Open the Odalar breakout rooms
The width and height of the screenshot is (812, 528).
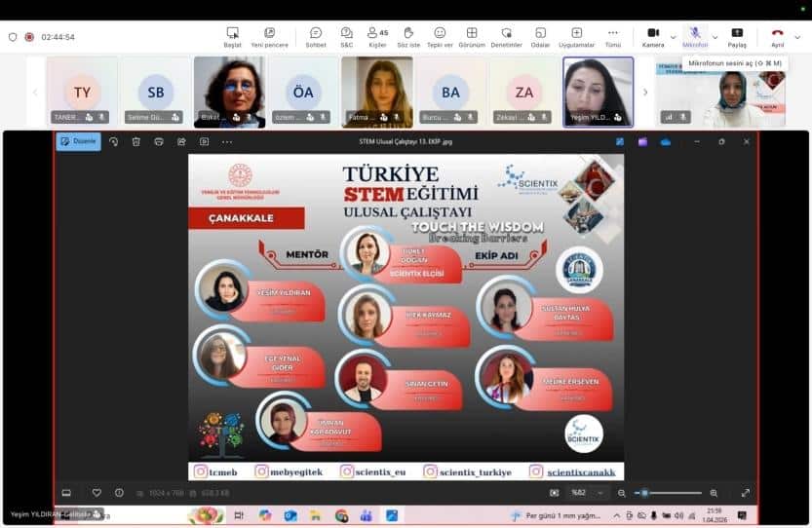[539, 36]
